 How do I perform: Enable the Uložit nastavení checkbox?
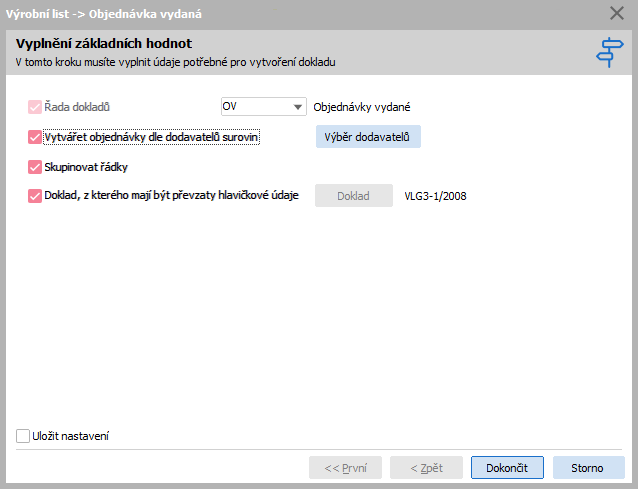point(23,436)
